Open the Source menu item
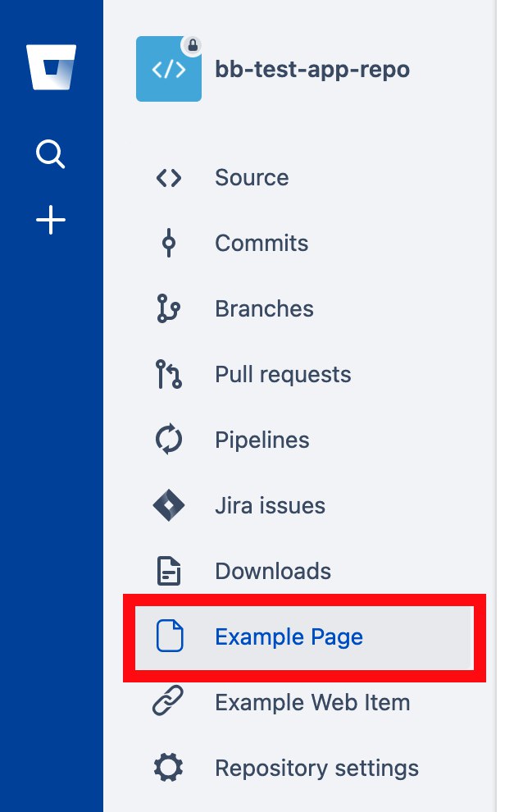Screen dimensions: 523x812 (x=252, y=178)
